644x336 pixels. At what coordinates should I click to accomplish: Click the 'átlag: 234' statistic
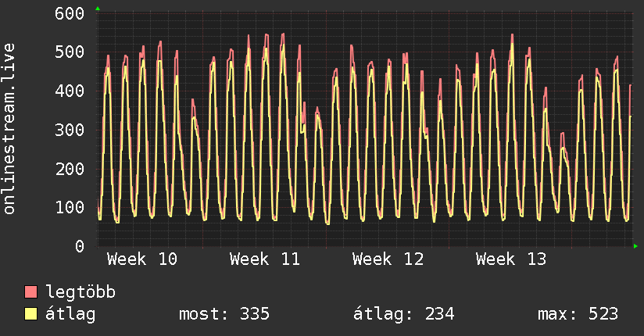pyautogui.click(x=404, y=314)
